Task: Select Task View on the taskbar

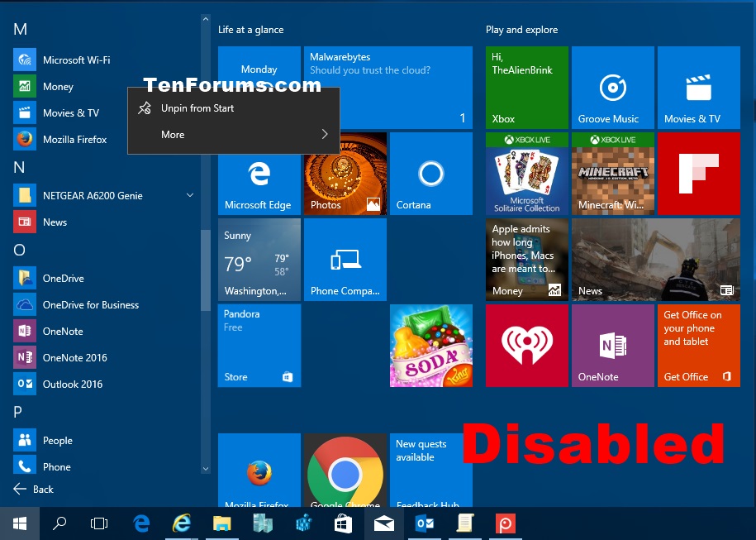Action: pos(98,523)
